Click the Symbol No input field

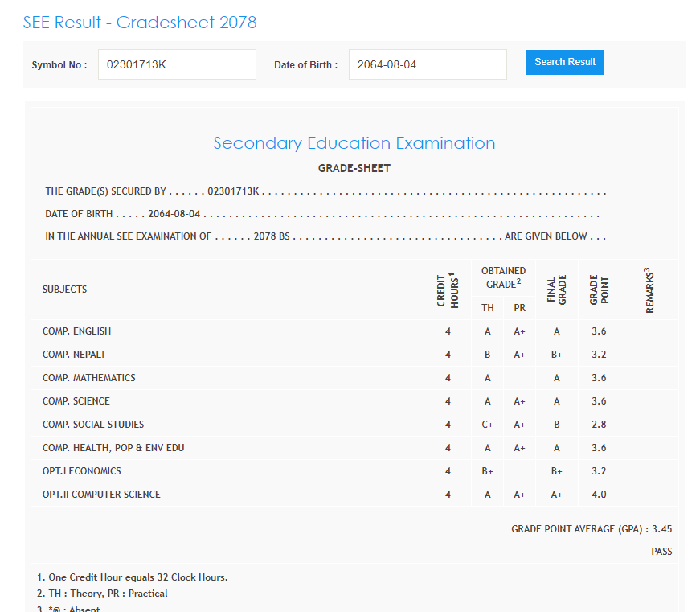click(176, 64)
